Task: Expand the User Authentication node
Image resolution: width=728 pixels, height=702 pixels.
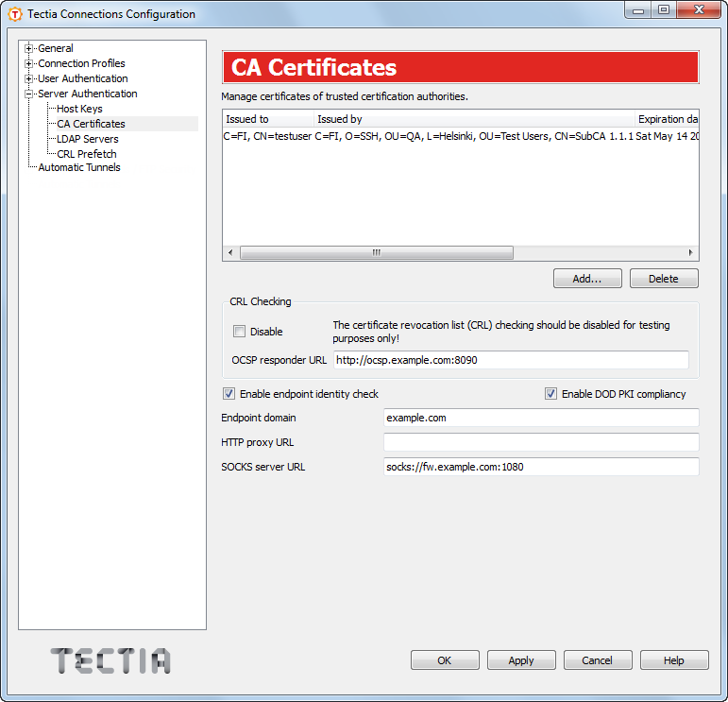Action: (28, 79)
